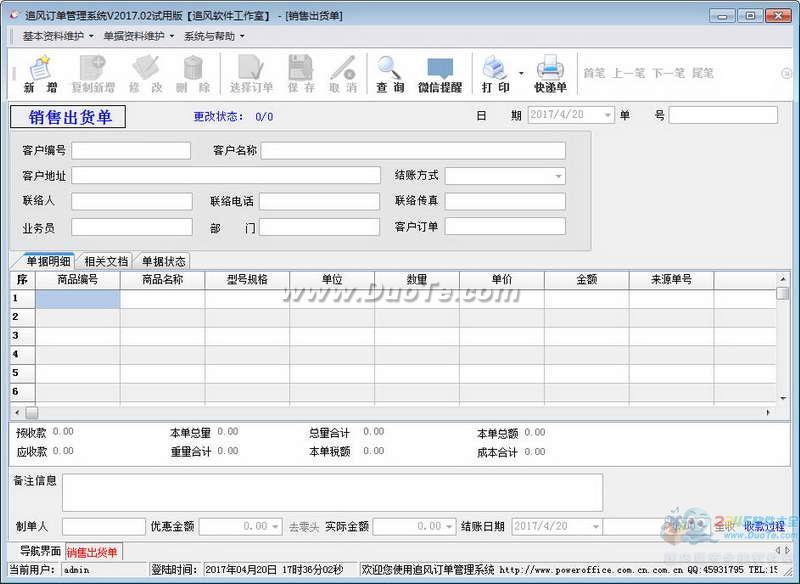The image size is (800, 584).
Task: Click the 客户名称 input field
Action: point(413,151)
